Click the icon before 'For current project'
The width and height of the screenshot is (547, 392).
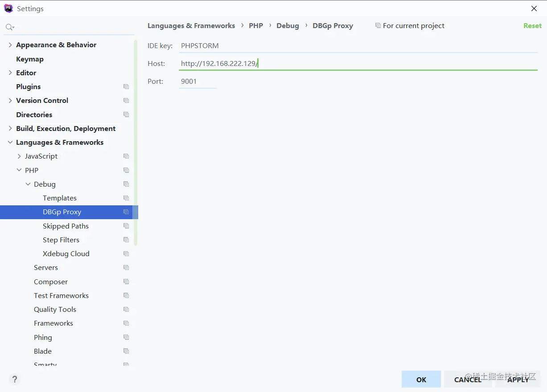(x=378, y=26)
